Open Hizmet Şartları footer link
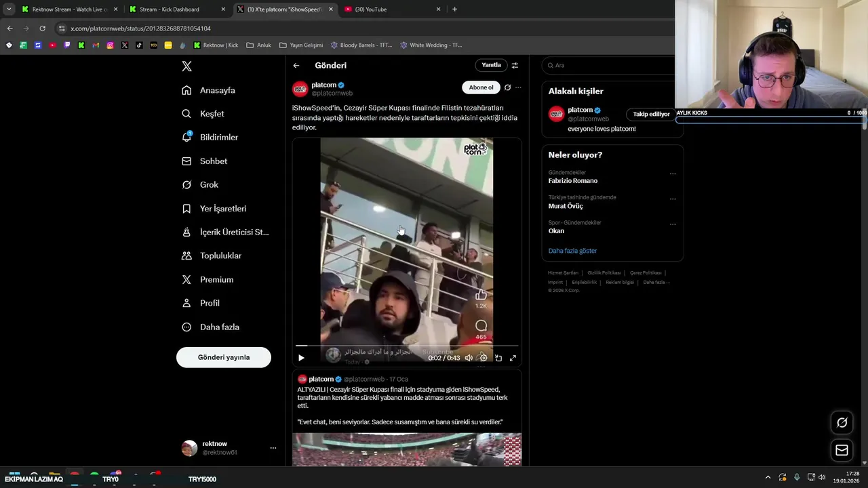Image resolution: width=868 pixels, height=488 pixels. pos(563,273)
